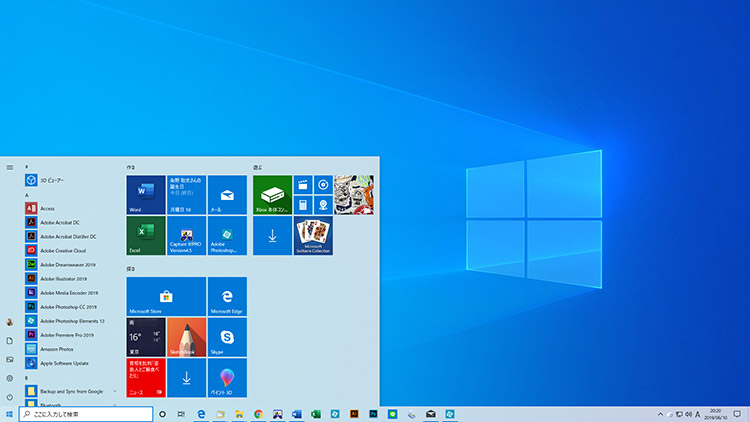Open the Skype tile
This screenshot has width=750, height=422.
tap(227, 337)
